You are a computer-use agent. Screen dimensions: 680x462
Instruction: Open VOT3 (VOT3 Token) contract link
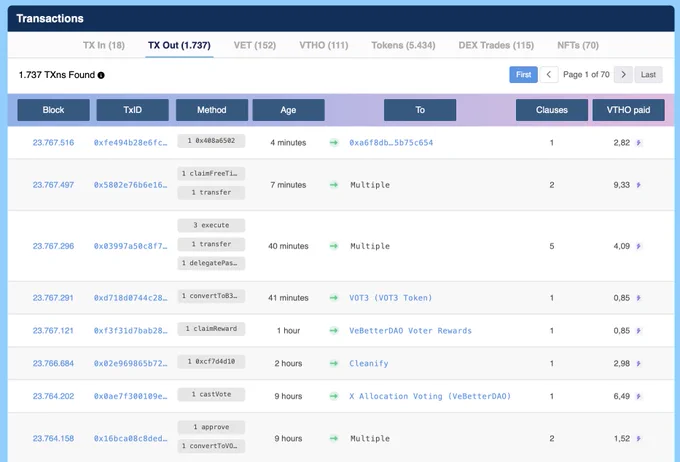pyautogui.click(x=390, y=298)
